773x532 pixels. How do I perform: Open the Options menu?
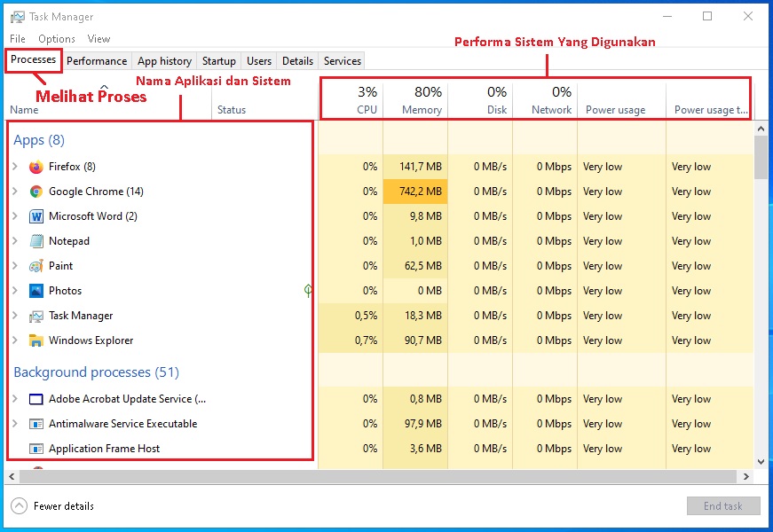(57, 39)
